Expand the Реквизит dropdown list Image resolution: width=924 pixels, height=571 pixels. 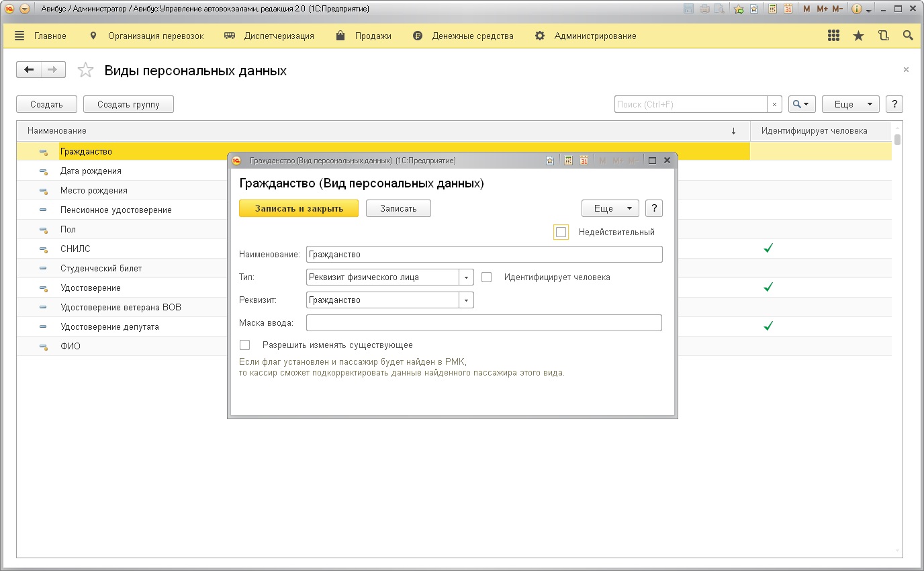tap(466, 300)
